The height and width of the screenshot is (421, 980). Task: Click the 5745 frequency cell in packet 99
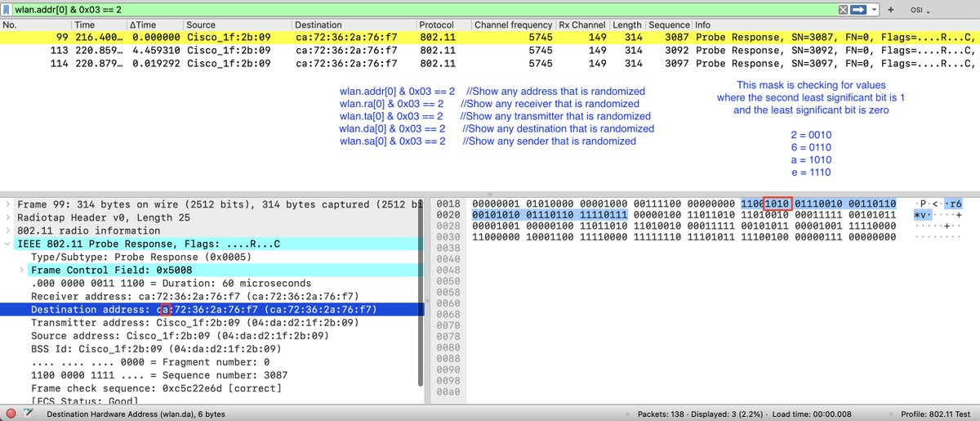point(539,38)
